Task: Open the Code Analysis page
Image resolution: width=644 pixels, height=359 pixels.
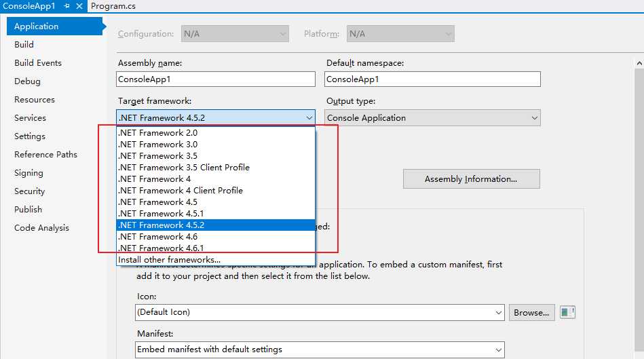Action: [x=41, y=227]
